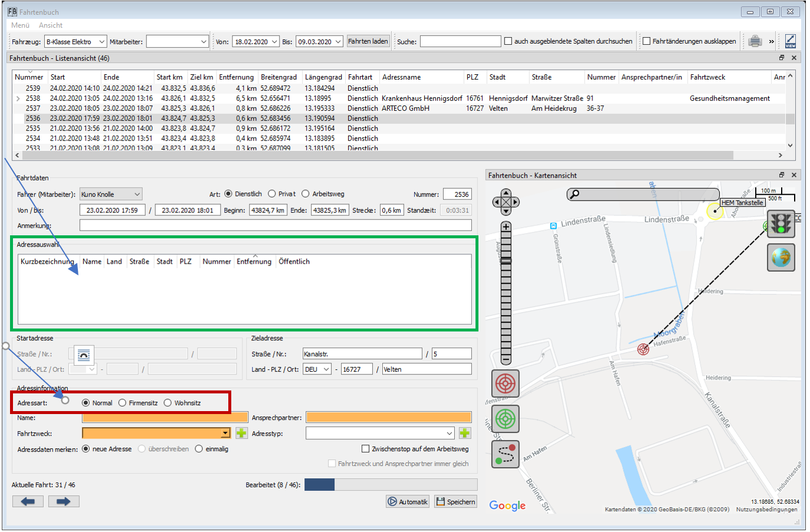Click the map zoom slider handle
The width and height of the screenshot is (810, 532).
(506, 261)
